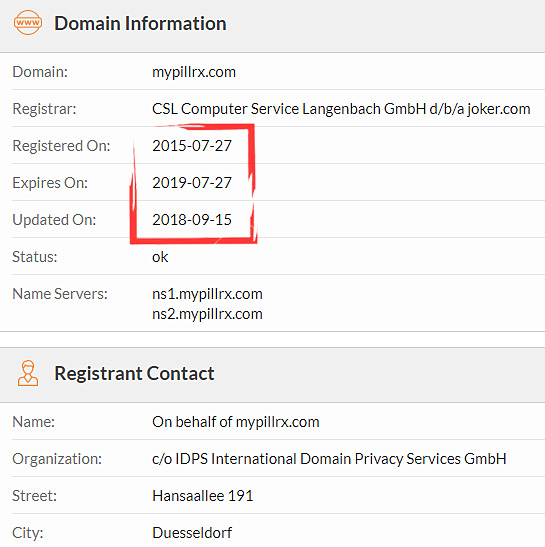Image resolution: width=545 pixels, height=547 pixels.
Task: Select the expiry date 2019-07-27
Action: 192,183
